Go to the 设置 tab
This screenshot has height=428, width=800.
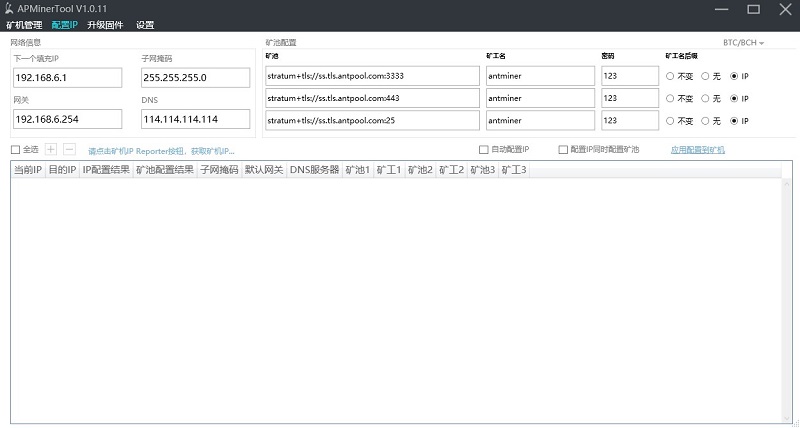(x=145, y=24)
